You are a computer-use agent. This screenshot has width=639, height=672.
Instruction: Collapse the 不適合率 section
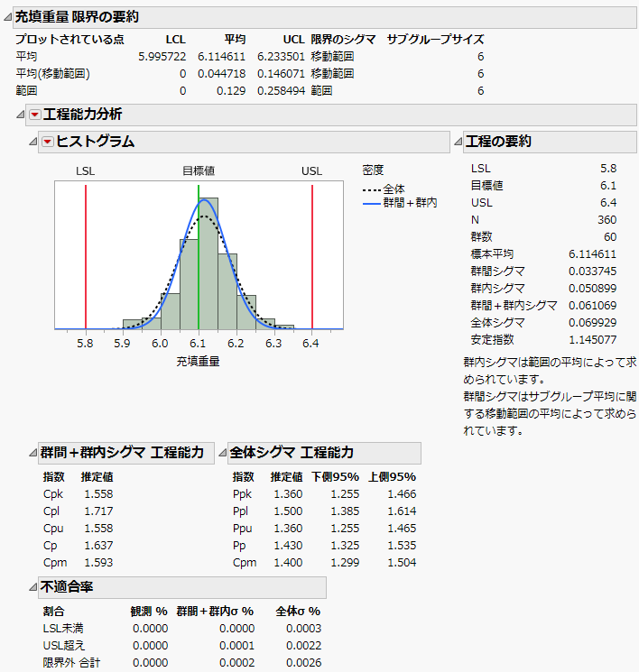32,587
